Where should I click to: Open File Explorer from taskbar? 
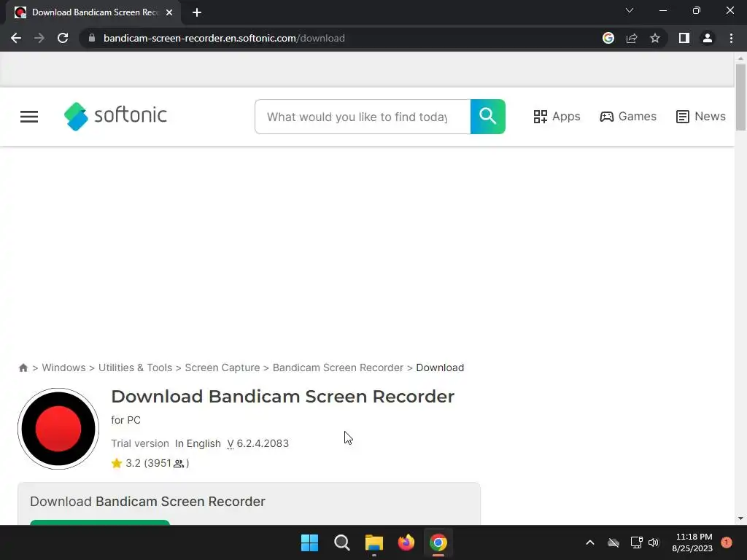click(374, 542)
